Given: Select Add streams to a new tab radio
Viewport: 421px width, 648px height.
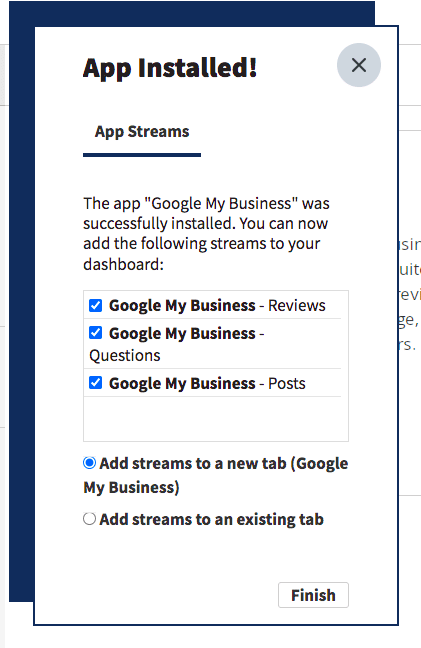Looking at the screenshot, I should click(89, 463).
